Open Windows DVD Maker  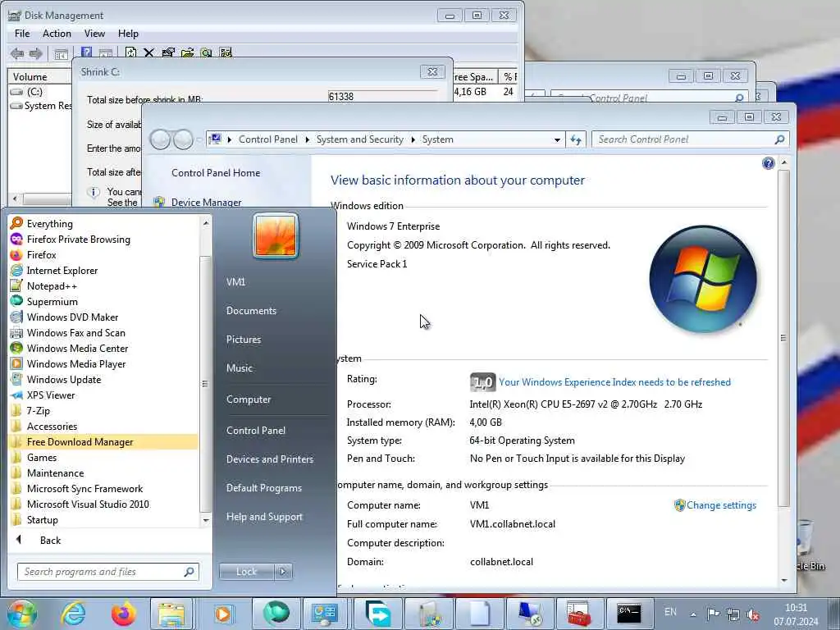(72, 317)
